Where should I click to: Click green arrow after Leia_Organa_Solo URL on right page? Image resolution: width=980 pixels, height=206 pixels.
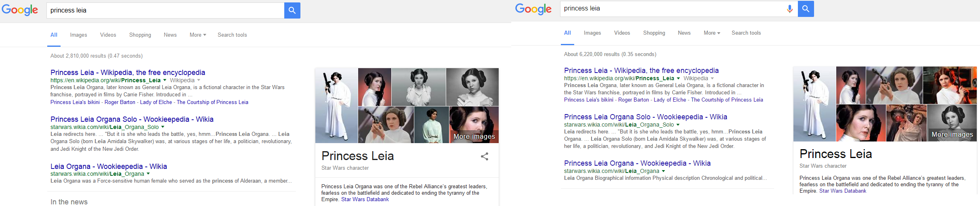[678, 125]
